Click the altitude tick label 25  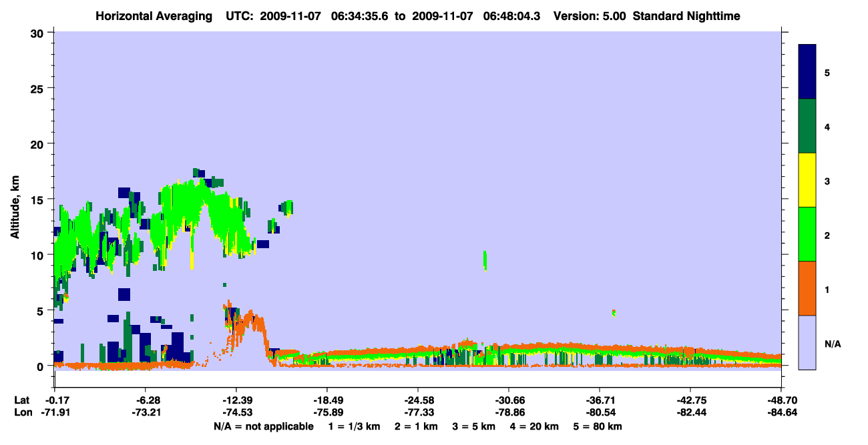(x=39, y=88)
